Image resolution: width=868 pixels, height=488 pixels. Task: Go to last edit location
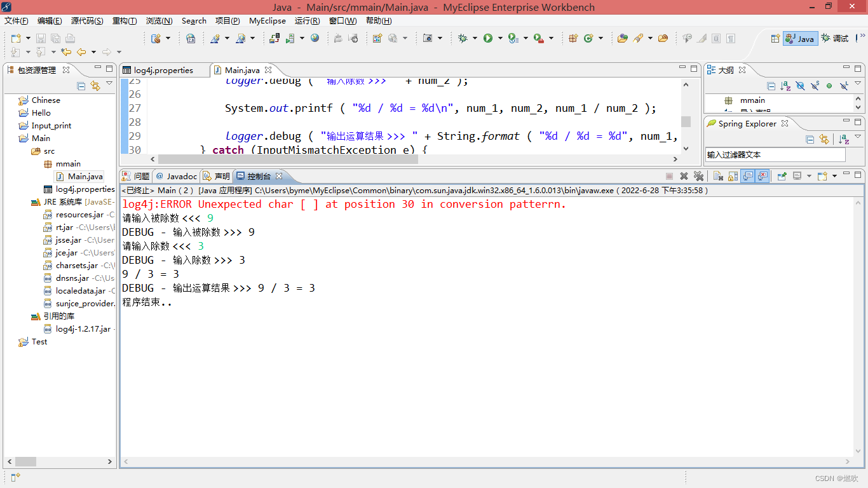(x=66, y=52)
